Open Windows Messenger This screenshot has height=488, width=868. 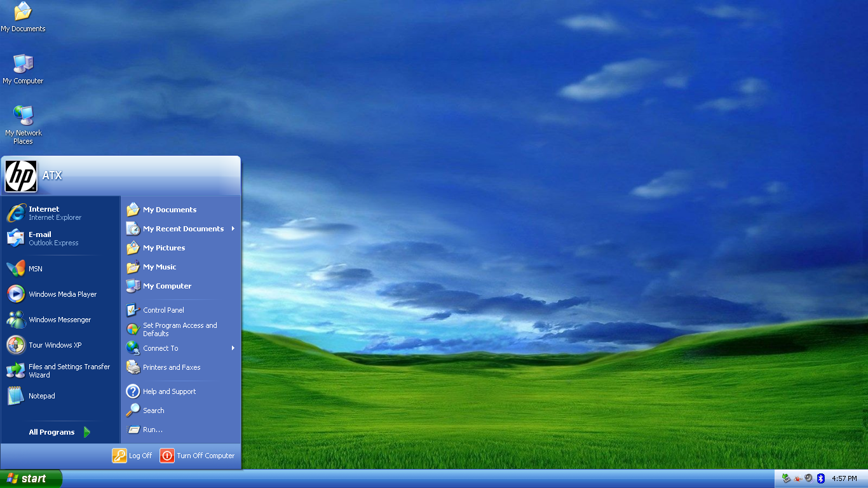[x=60, y=320]
